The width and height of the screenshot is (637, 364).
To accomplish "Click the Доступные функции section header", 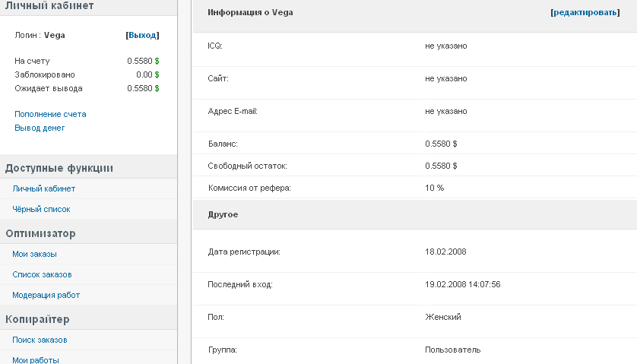I will [59, 168].
